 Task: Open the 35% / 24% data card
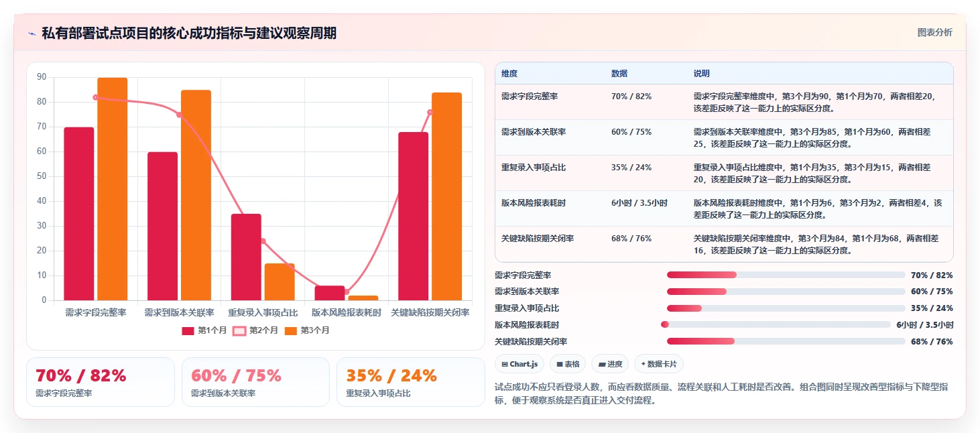point(410,382)
